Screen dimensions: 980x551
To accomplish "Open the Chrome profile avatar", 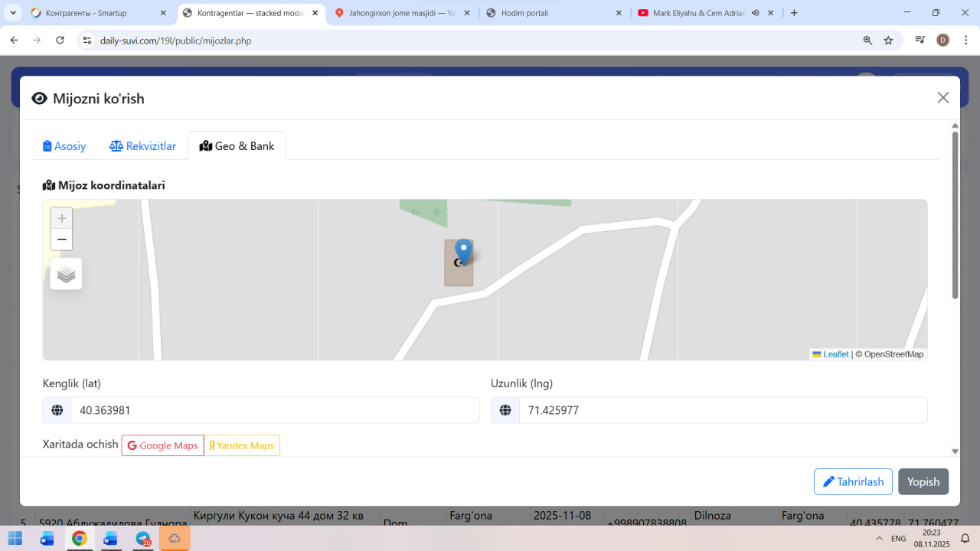I will coord(942,41).
